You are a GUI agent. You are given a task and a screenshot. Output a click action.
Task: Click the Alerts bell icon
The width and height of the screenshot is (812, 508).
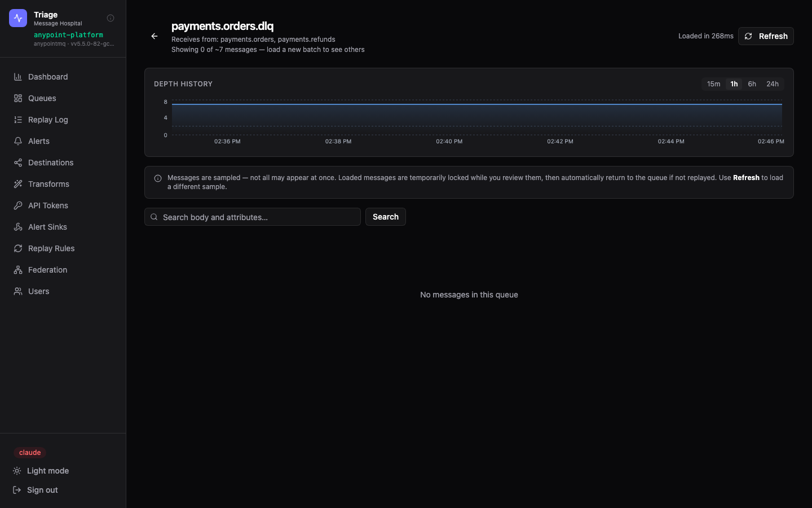pos(18,141)
